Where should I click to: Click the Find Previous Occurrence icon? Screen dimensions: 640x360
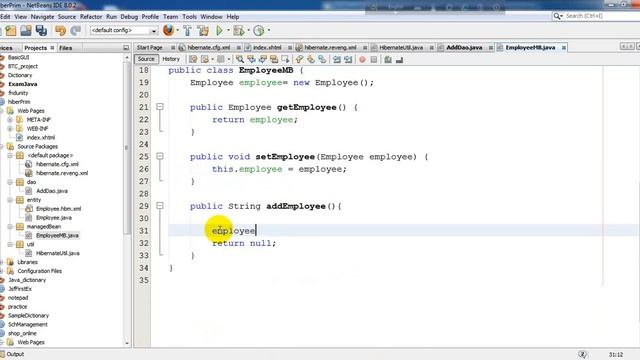251,60
